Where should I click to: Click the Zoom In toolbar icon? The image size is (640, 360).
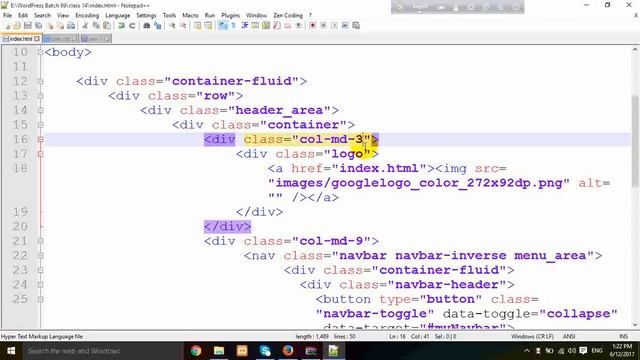[x=172, y=25]
